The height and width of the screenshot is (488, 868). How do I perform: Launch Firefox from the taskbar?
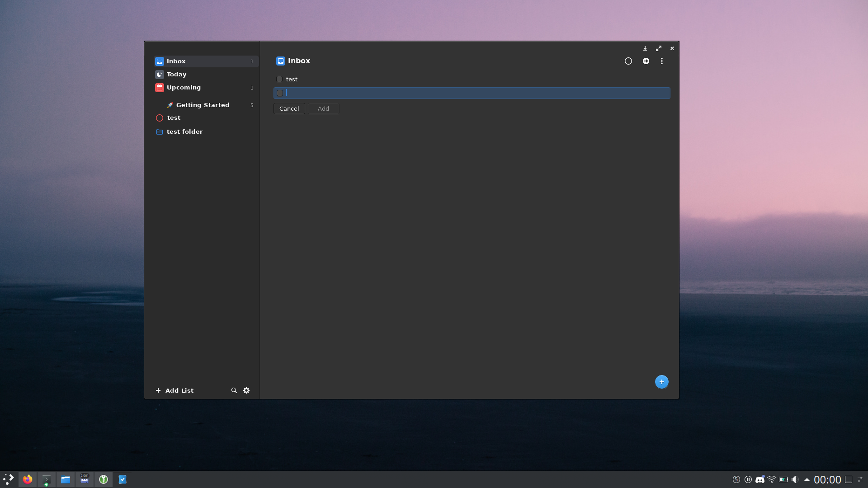pyautogui.click(x=28, y=479)
